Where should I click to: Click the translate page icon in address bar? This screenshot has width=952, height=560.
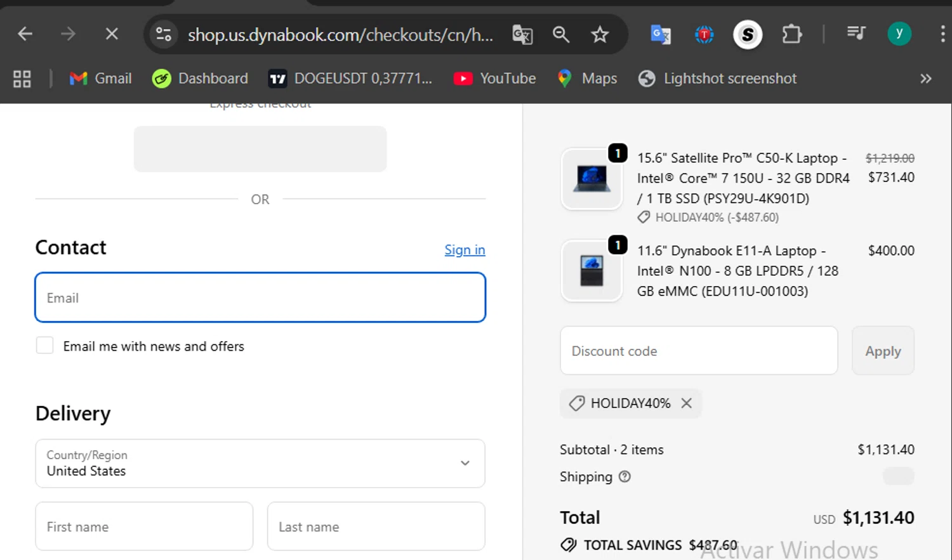[522, 34]
